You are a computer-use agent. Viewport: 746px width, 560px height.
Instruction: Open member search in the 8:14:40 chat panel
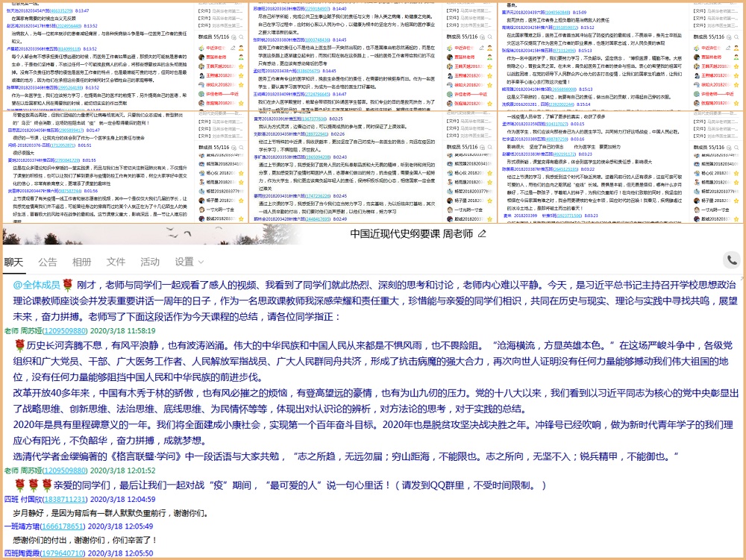coord(489,37)
